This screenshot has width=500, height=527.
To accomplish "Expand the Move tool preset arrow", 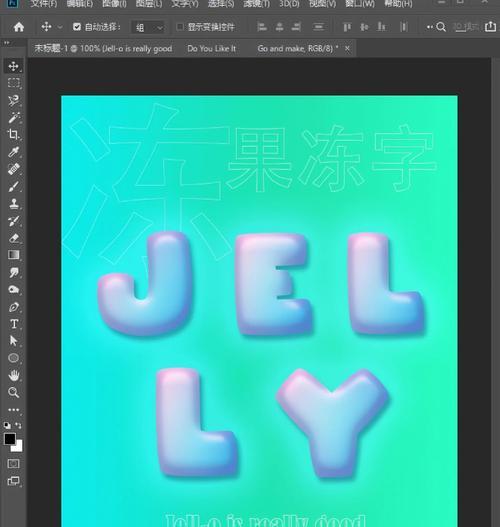I will click(60, 27).
